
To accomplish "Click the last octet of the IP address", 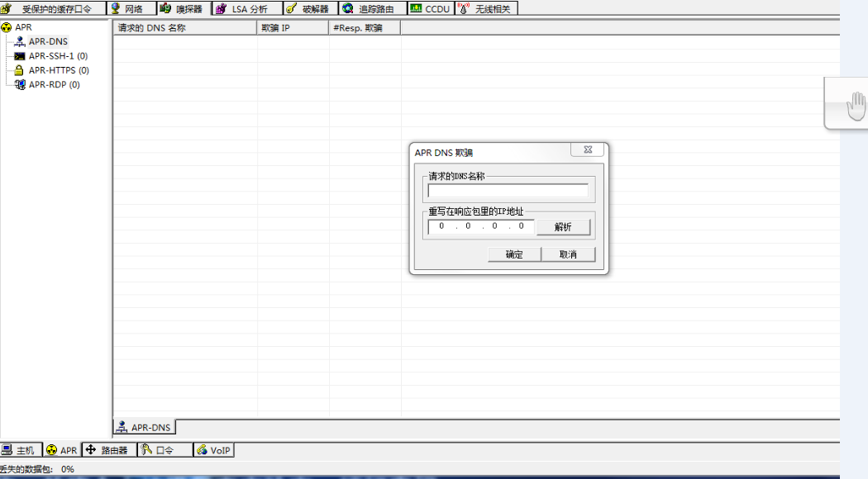I will [x=521, y=226].
